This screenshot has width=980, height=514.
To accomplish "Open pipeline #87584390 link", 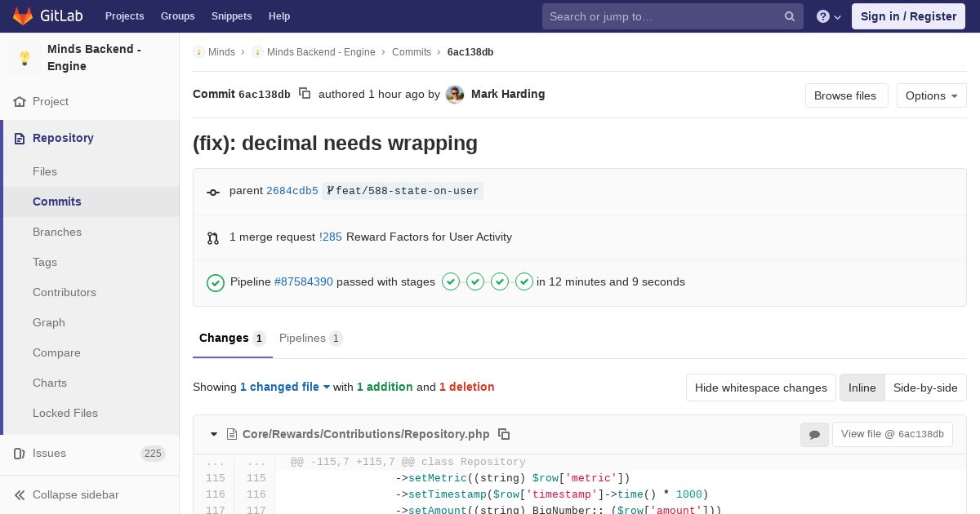I will pyautogui.click(x=304, y=281).
